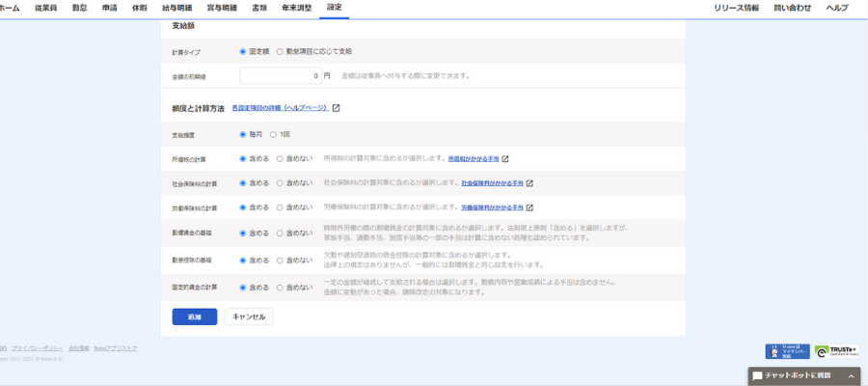Click the blue 追加 button
This screenshot has width=868, height=386.
(x=194, y=317)
